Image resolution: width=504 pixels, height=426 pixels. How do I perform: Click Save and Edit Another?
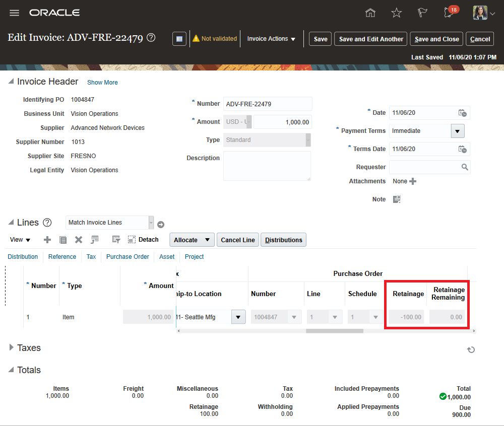click(370, 39)
